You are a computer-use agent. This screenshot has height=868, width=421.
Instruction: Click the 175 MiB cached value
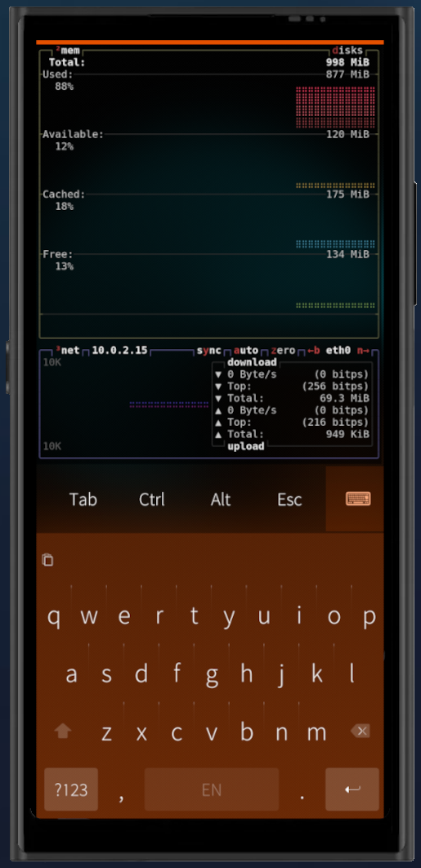coord(347,195)
